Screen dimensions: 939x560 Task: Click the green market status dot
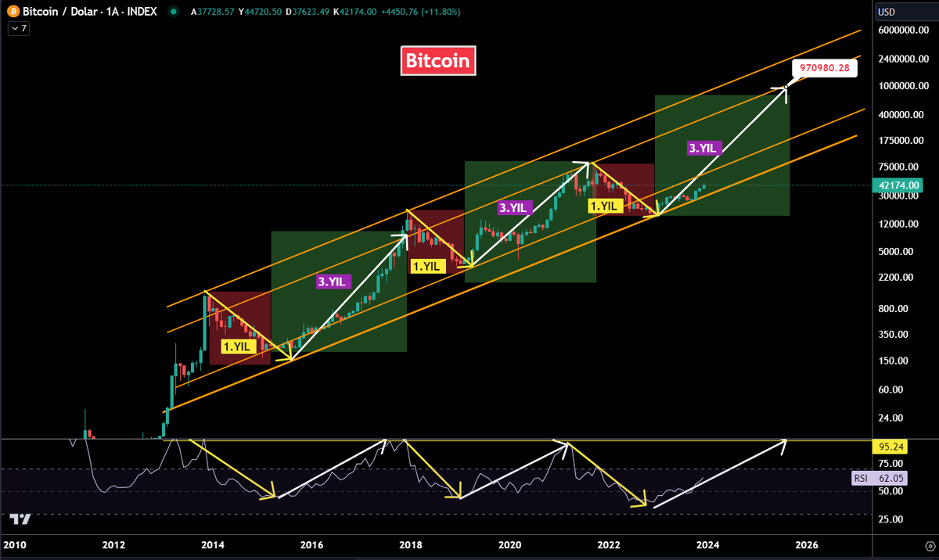174,12
